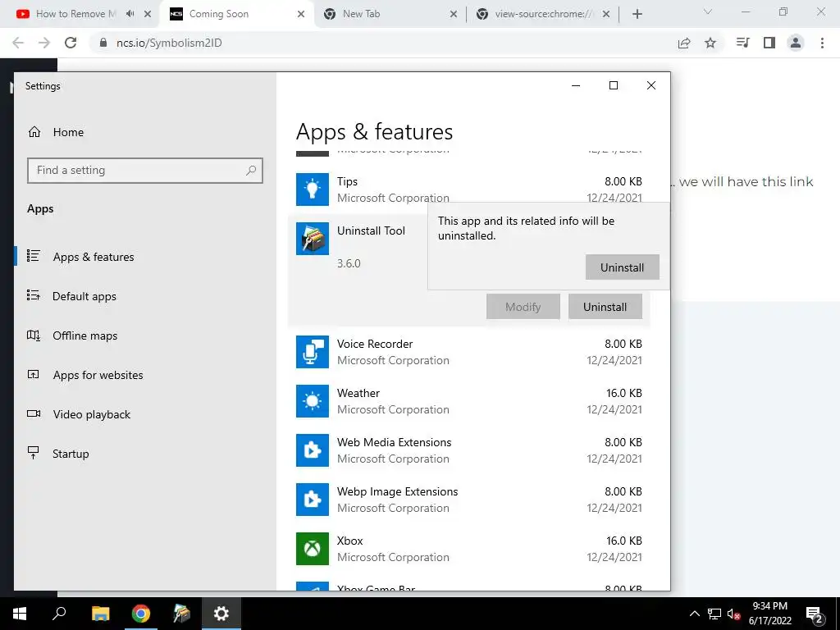Close the Coming Soon tab
840x630 pixels.
click(301, 14)
